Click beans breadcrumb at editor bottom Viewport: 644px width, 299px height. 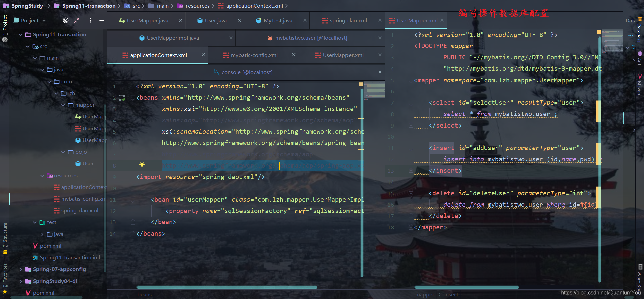(x=144, y=294)
